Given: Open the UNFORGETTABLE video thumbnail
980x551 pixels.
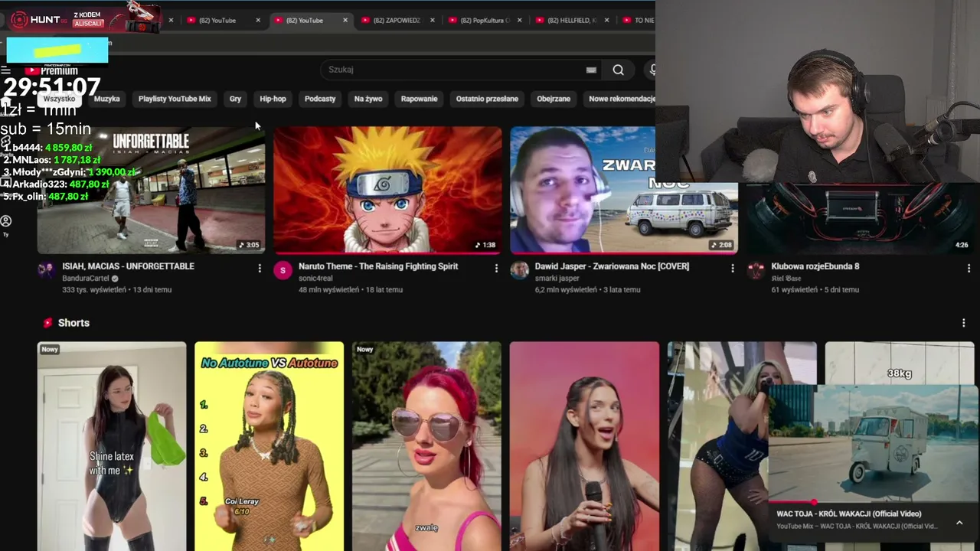Looking at the screenshot, I should coord(152,190).
